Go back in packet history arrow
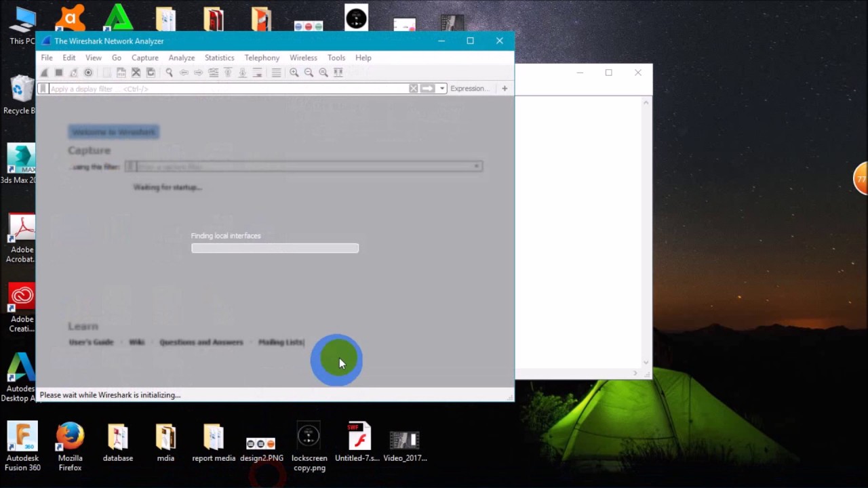 [184, 73]
